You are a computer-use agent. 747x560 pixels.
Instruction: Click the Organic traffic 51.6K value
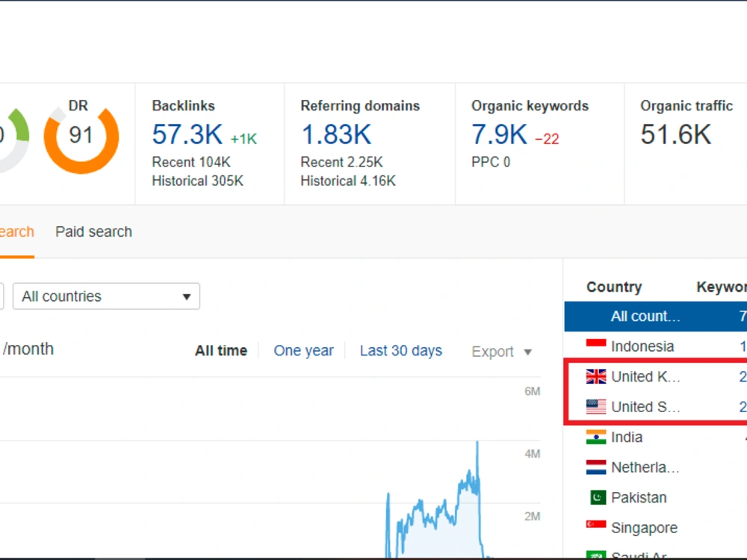tap(675, 134)
